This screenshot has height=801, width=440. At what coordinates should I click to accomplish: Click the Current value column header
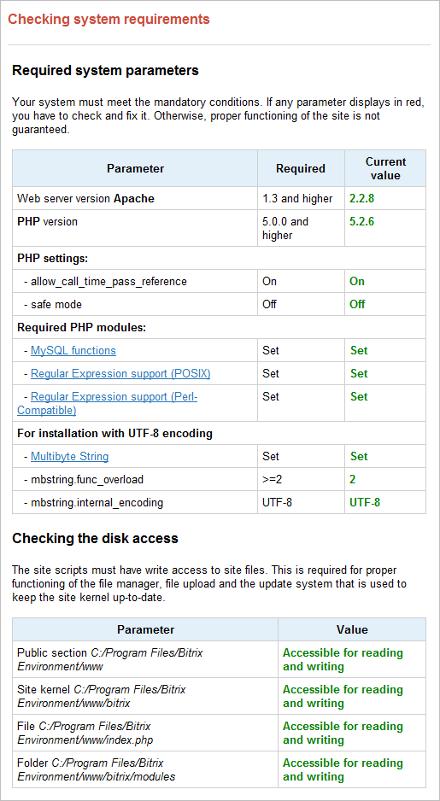tap(385, 169)
